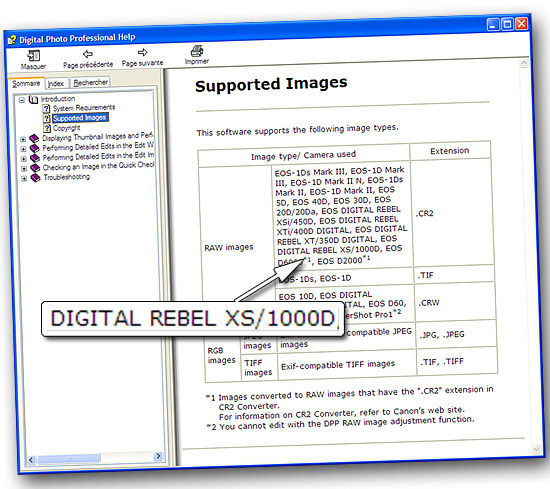Click the Image type/ Camera used header
Image resolution: width=550 pixels, height=489 pixels.
(x=303, y=155)
